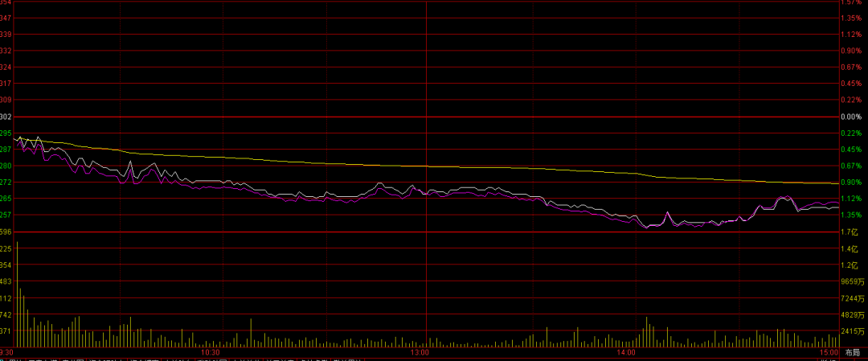
Task: Select the 15:00 closing time label
Action: point(828,352)
